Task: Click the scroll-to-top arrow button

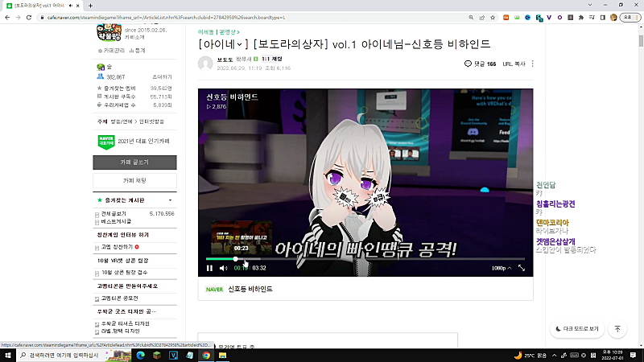Action: click(617, 329)
